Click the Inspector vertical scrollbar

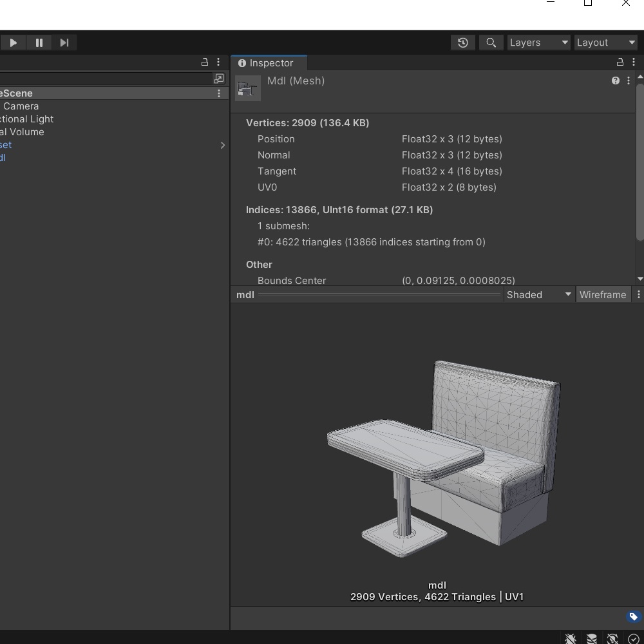click(x=640, y=162)
